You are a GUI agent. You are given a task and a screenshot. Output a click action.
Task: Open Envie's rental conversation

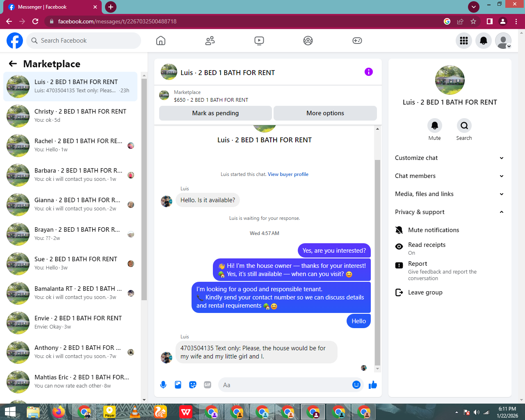click(x=71, y=323)
